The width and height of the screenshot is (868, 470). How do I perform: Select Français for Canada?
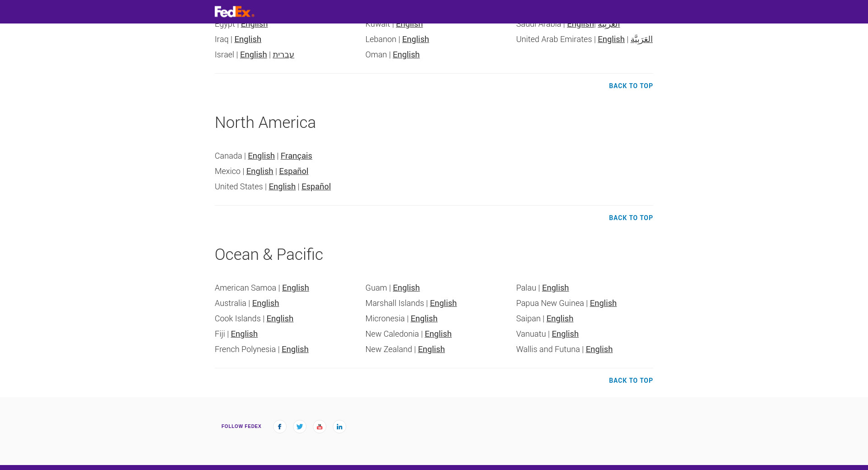[x=296, y=156]
